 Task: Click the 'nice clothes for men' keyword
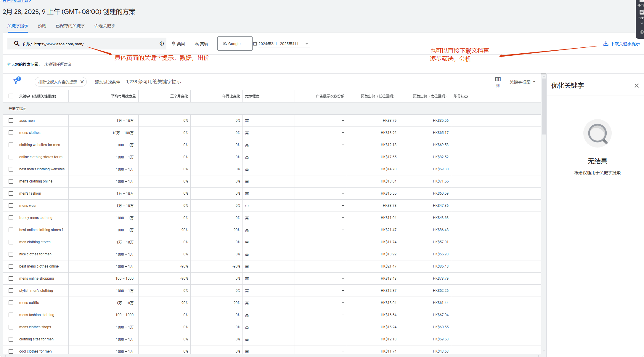coord(35,254)
